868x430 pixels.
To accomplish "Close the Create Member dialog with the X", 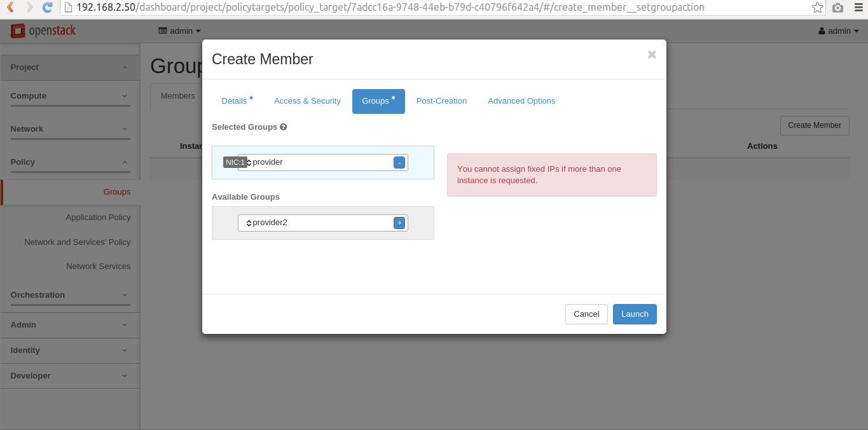I will [x=652, y=55].
